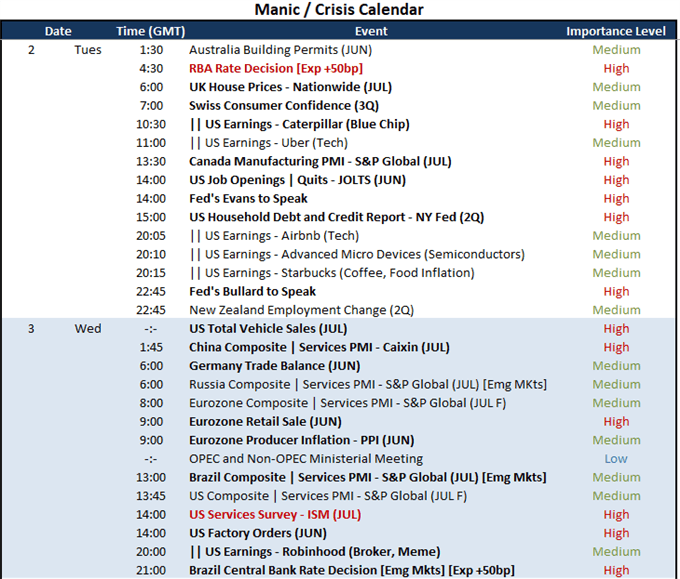Viewport: 680px width, 579px height.
Task: Click 'US Household Debt and Credit Report' event
Action: click(336, 217)
